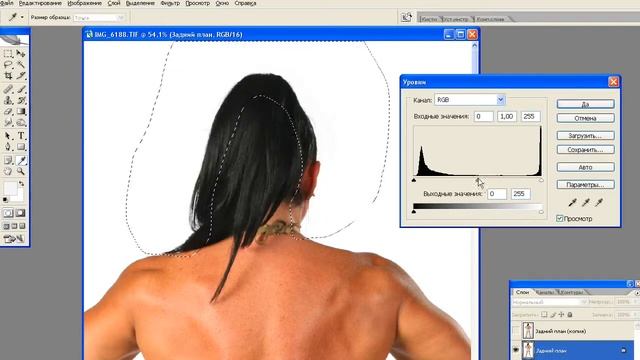Select the Crop tool

tap(8, 76)
